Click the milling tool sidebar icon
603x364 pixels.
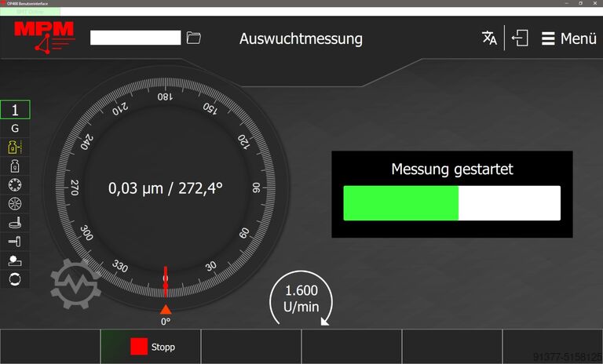[x=15, y=222]
